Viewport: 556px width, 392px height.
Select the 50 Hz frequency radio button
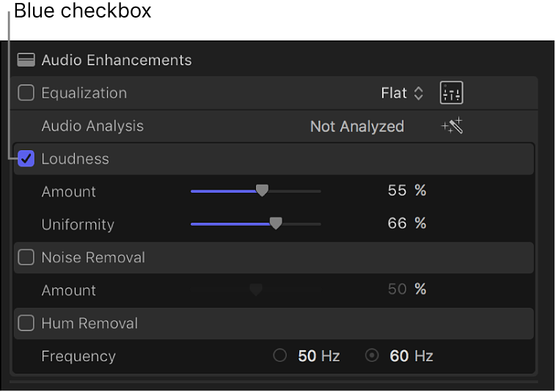click(x=279, y=356)
